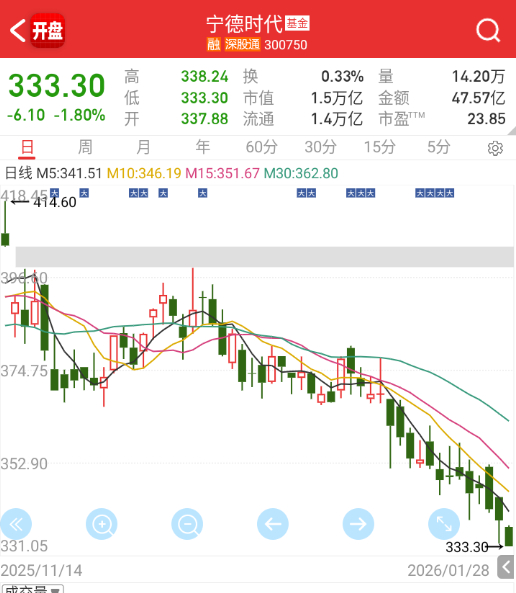Switch to the 5分 tab

pyautogui.click(x=438, y=147)
